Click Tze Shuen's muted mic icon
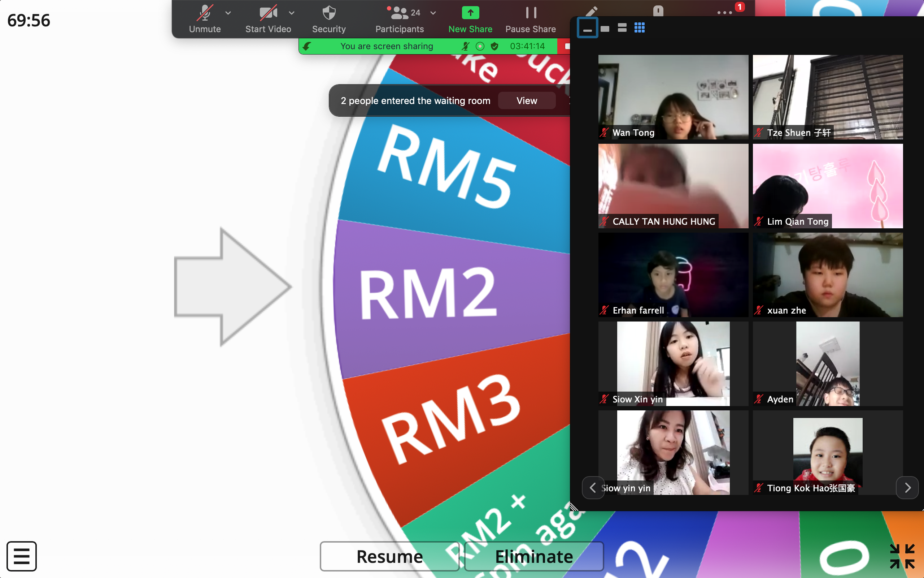924x578 pixels. point(759,133)
